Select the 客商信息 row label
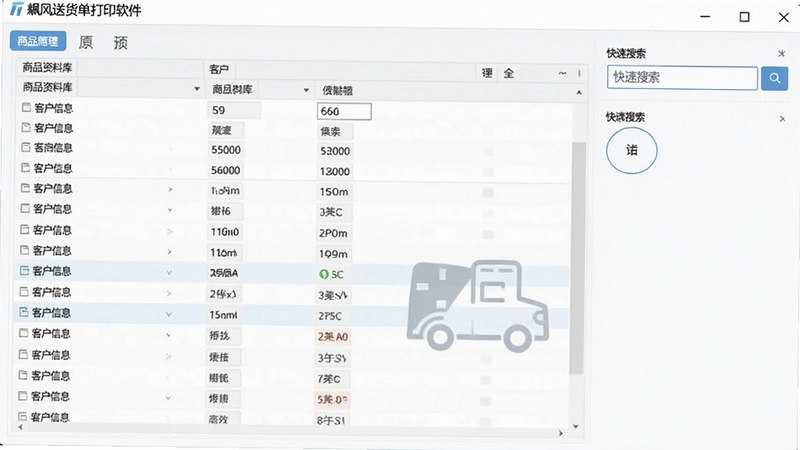This screenshot has height=450, width=800. (53, 148)
